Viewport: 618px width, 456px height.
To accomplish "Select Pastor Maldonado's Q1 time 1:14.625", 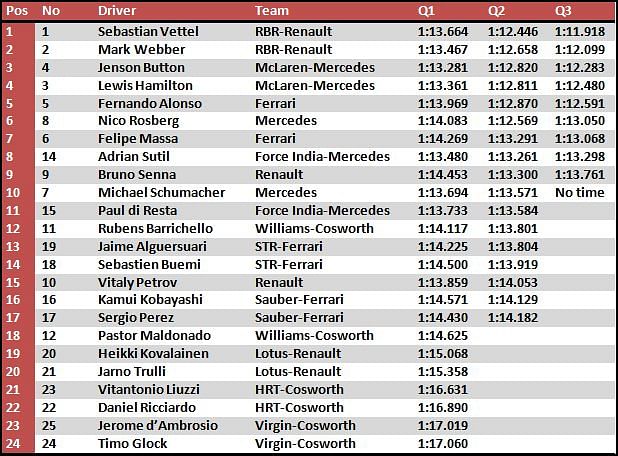I will click(x=443, y=336).
